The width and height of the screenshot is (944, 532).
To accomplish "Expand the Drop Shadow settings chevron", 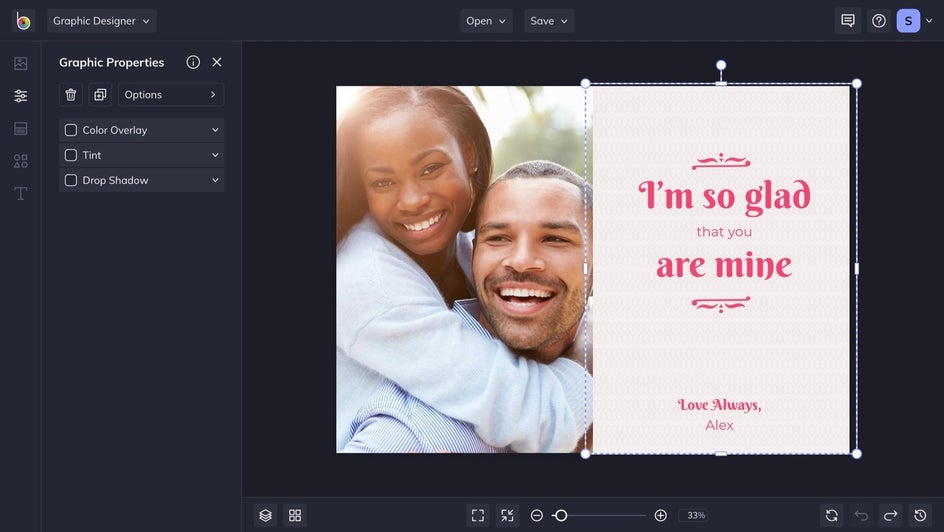I will (x=215, y=180).
